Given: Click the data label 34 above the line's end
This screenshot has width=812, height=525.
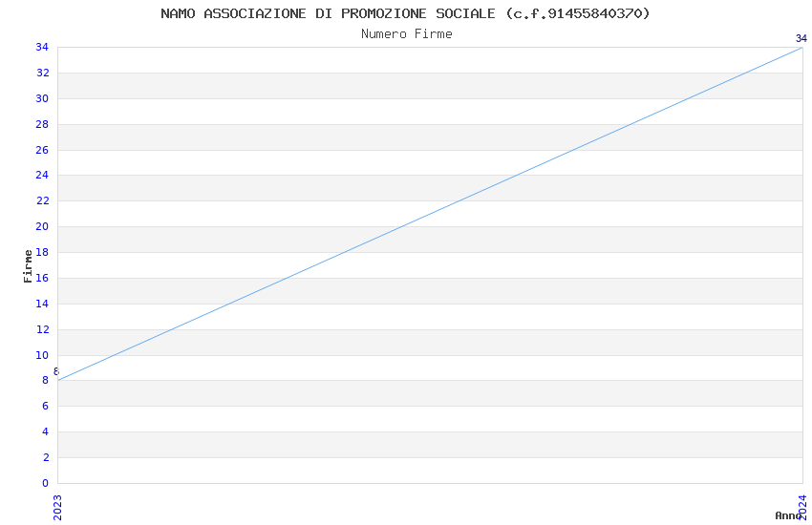Looking at the screenshot, I should tap(801, 38).
